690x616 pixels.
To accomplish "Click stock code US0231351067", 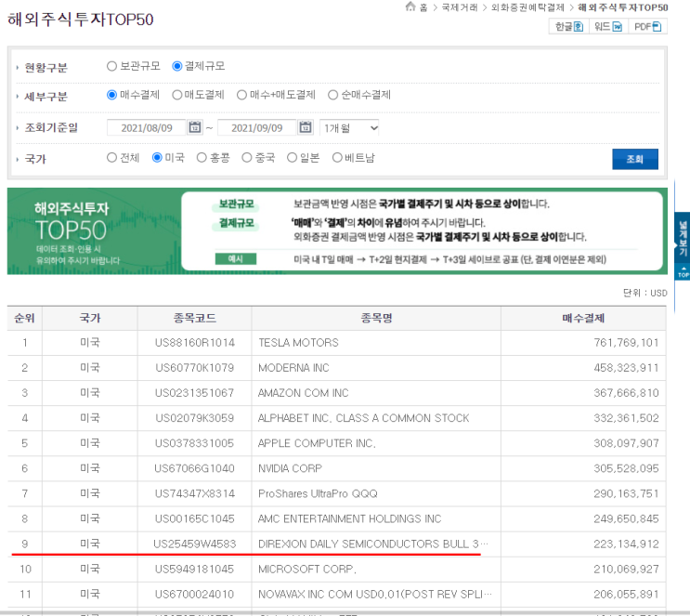I will coord(194,393).
